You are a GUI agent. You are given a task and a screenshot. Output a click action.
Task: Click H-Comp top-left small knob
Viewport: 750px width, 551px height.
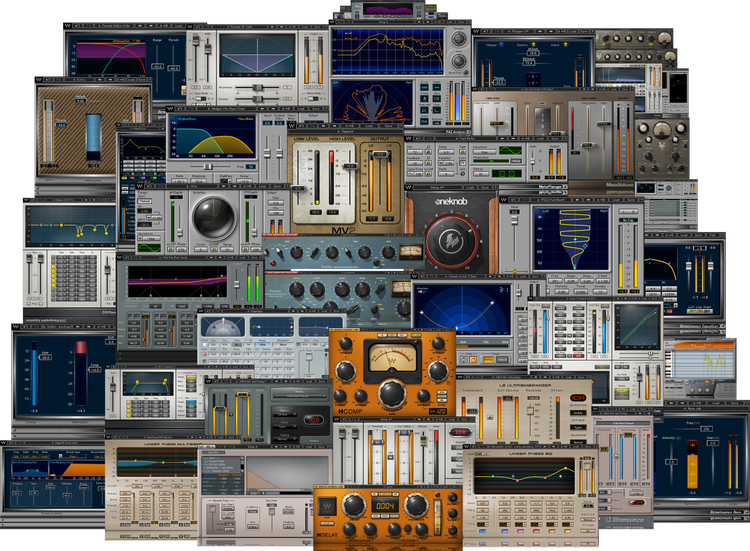pos(345,342)
